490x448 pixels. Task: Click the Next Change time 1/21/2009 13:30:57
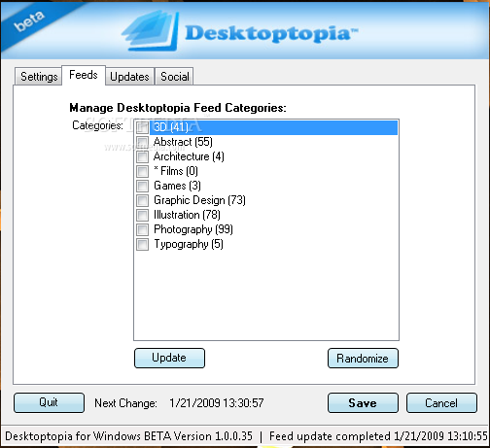coord(217,403)
